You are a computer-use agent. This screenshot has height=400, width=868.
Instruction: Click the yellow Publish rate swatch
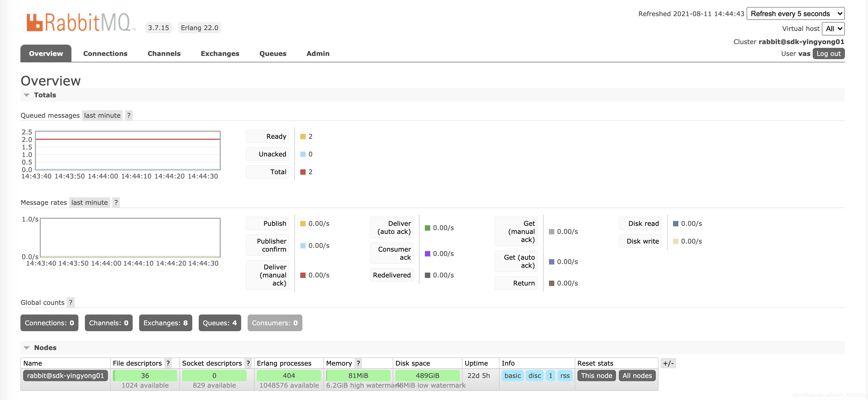[303, 224]
